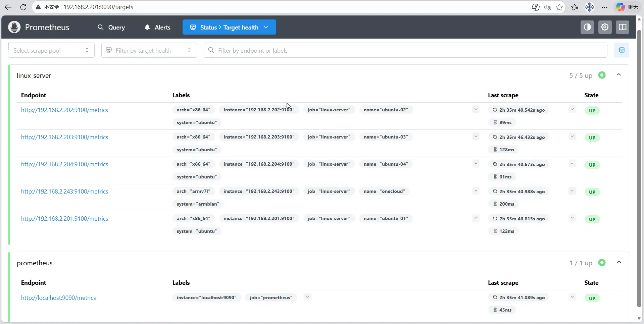The image size is (644, 324).
Task: Collapse the linux-server scrape pool
Action: pyautogui.click(x=619, y=75)
